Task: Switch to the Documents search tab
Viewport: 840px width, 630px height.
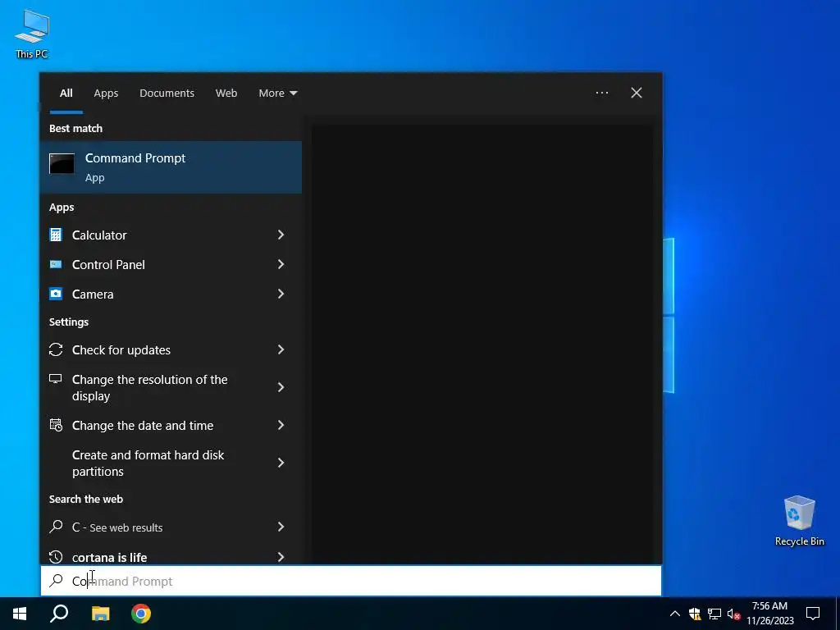Action: tap(167, 94)
